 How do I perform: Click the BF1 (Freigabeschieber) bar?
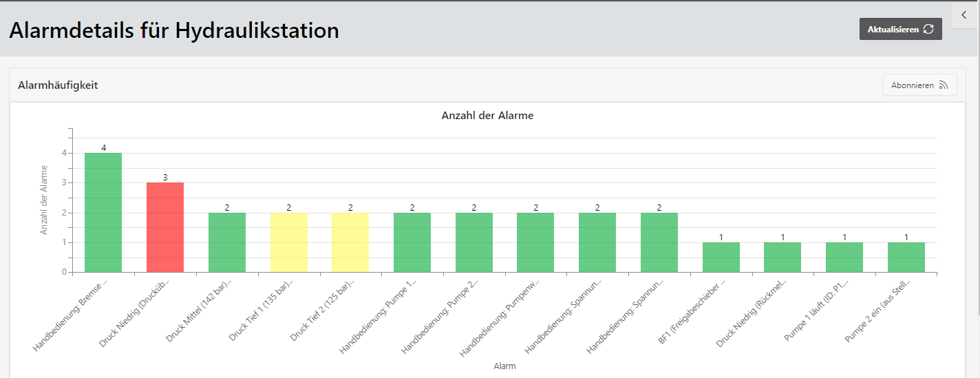pos(721,258)
